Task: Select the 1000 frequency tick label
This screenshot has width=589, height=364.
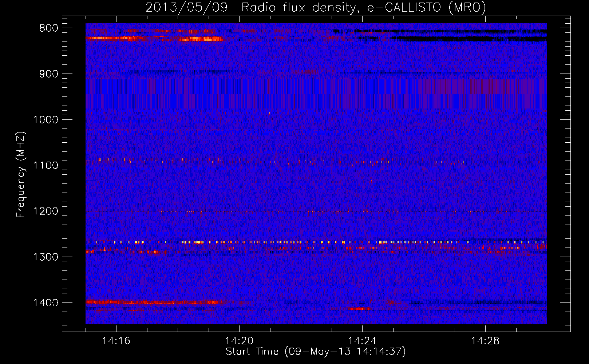Action: 46,120
